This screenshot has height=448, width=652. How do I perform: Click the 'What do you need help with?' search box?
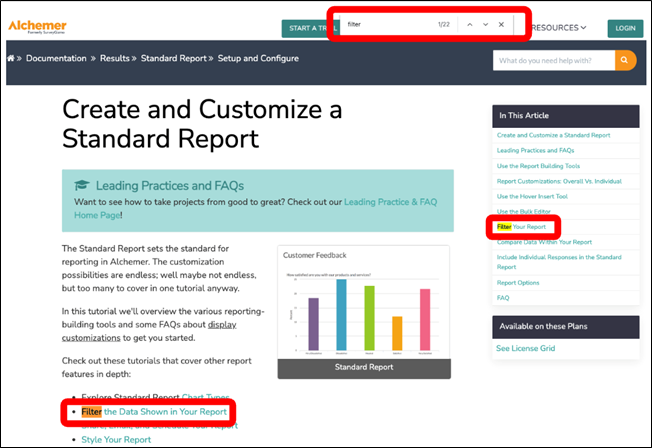pyautogui.click(x=553, y=60)
